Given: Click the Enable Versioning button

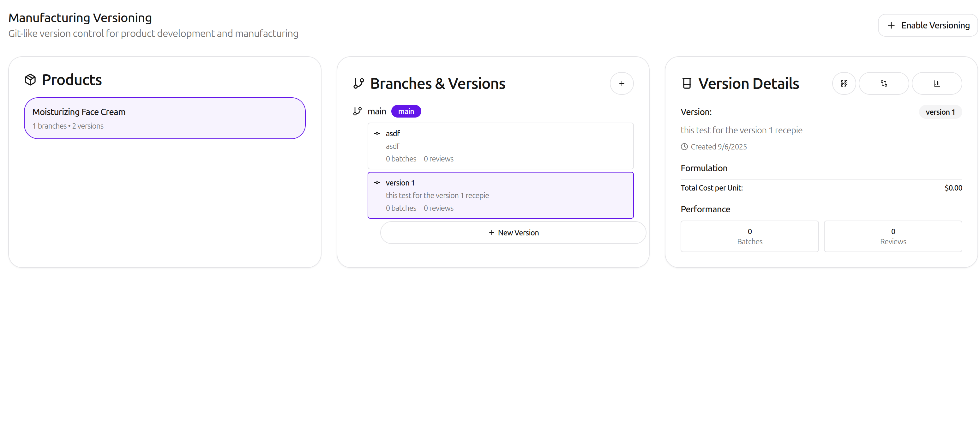Looking at the screenshot, I should point(928,26).
